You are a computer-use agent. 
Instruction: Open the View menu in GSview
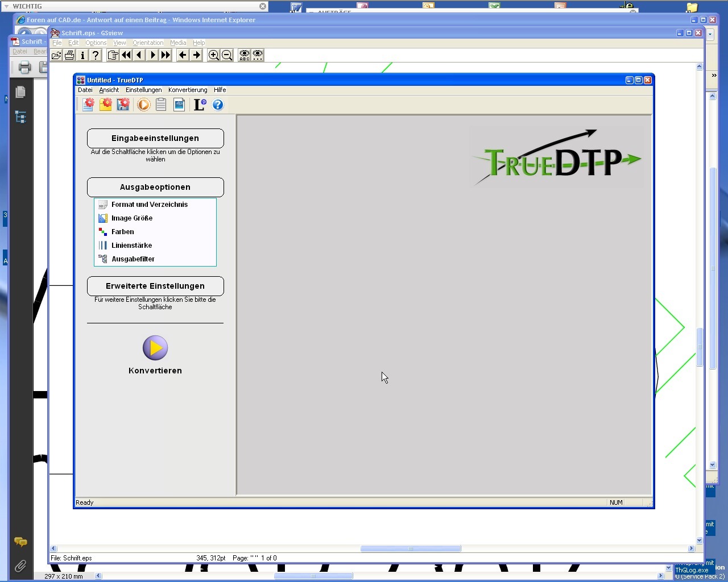pyautogui.click(x=119, y=43)
